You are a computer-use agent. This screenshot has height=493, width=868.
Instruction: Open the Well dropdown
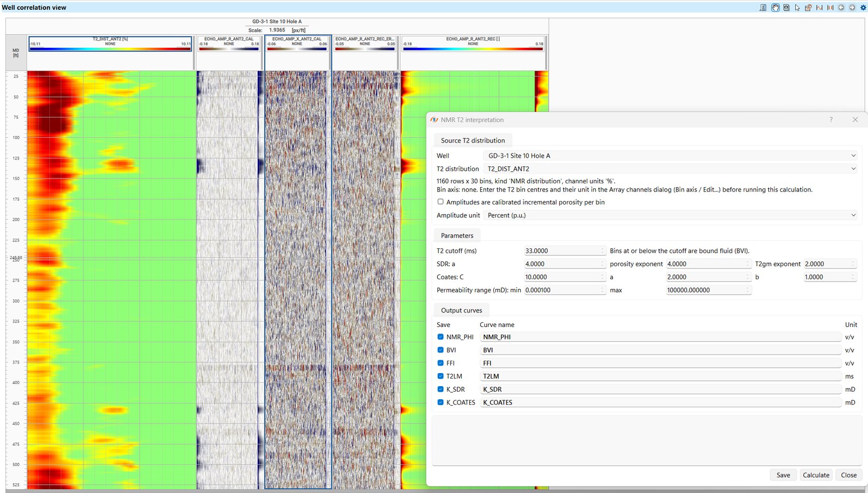(671, 156)
